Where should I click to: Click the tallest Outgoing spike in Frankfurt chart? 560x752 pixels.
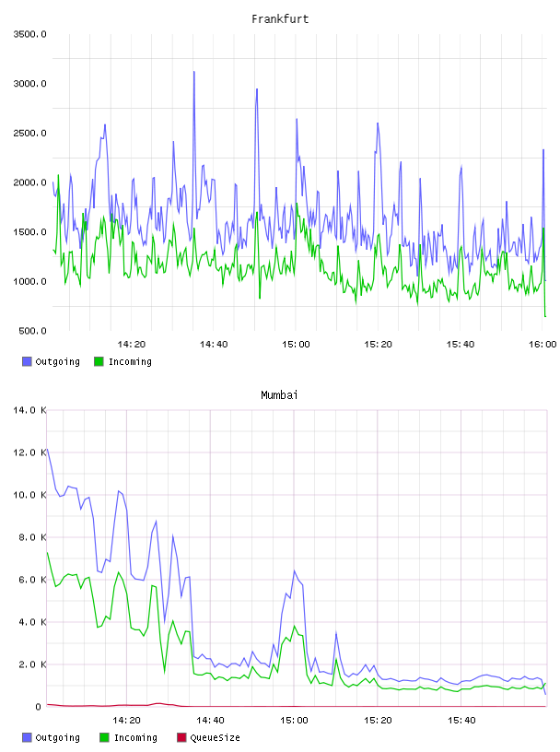click(193, 73)
